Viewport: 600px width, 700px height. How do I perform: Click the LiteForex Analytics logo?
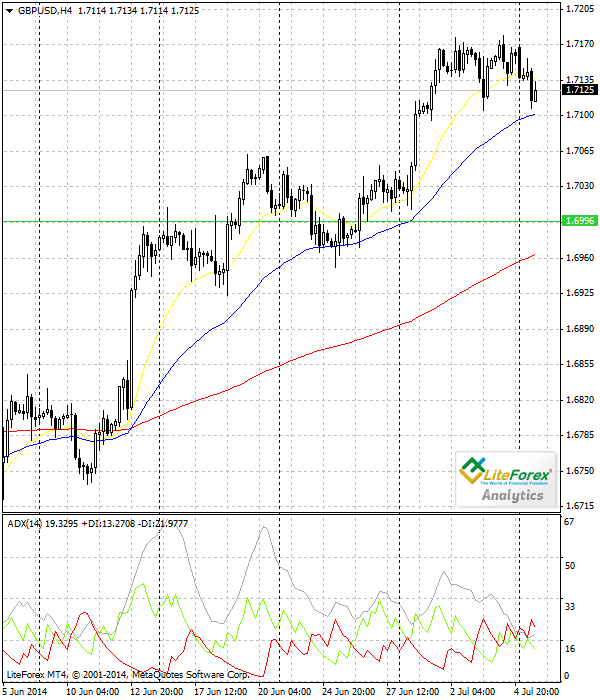pos(503,479)
